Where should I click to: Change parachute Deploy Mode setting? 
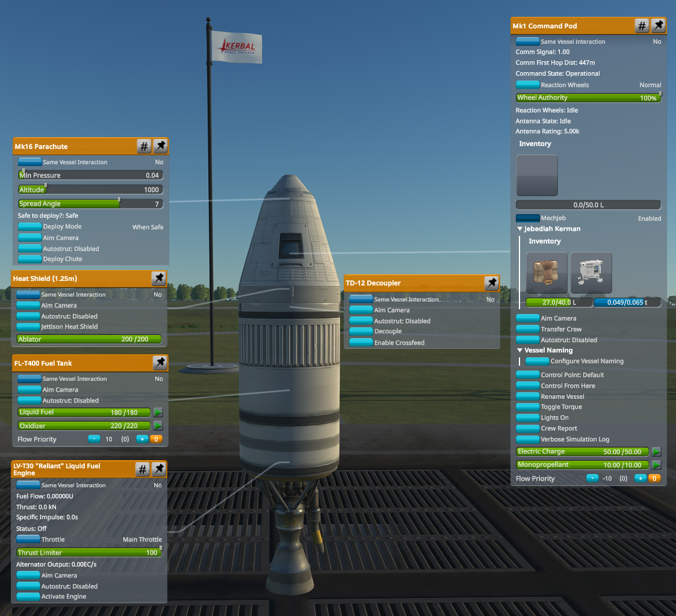coord(29,227)
